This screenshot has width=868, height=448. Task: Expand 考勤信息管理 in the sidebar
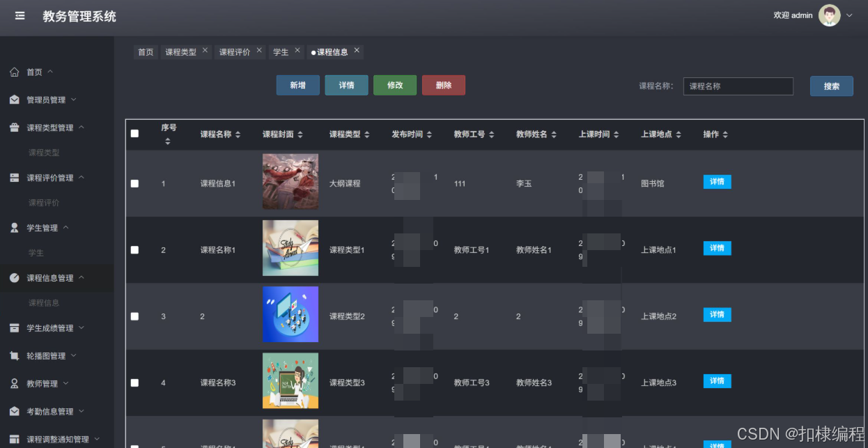[81, 412]
